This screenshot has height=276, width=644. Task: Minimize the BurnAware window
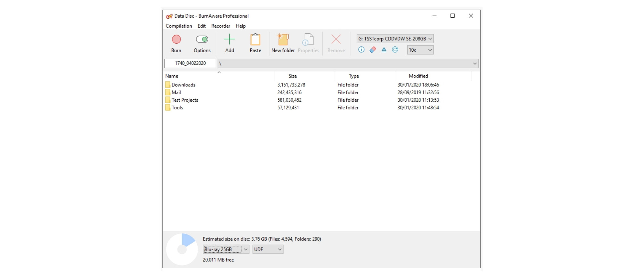click(x=434, y=16)
